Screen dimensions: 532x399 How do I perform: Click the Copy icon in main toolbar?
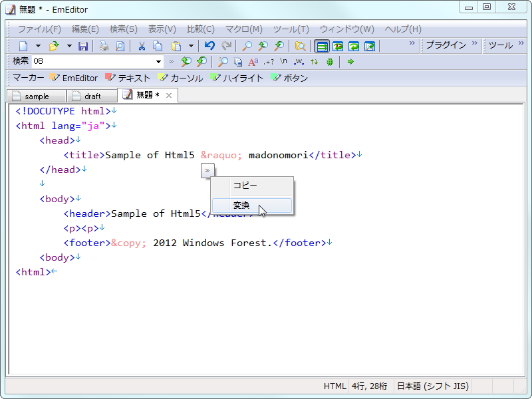pyautogui.click(x=158, y=46)
